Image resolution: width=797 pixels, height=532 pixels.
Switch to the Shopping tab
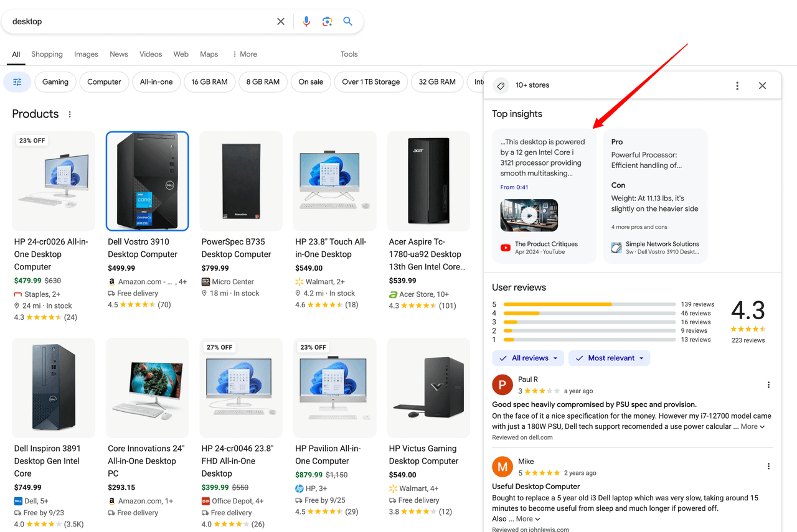(x=47, y=54)
